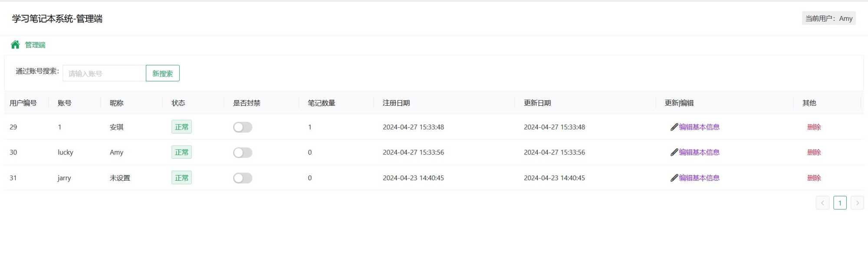This screenshot has width=868, height=260.
Task: Click pencil icon in jarry's row
Action: [674, 178]
